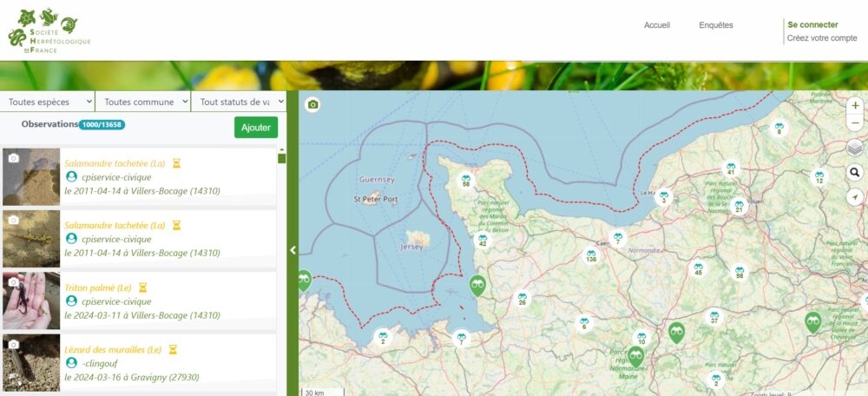Click the user icon next to -clingouf
Viewport: 868px width, 396px height.
[71, 363]
